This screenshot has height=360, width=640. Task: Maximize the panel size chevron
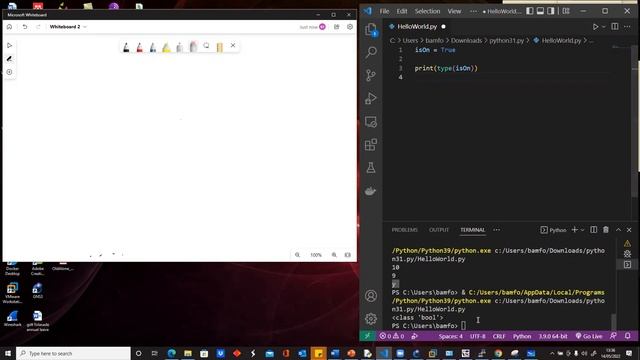click(x=618, y=230)
